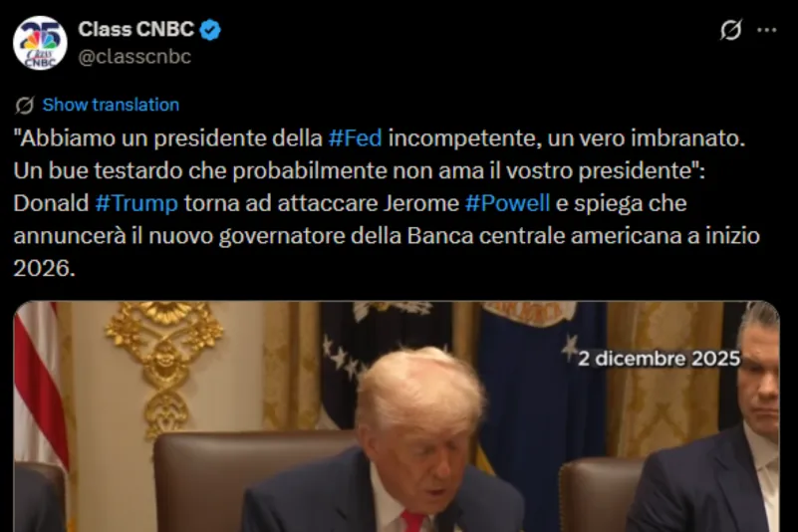This screenshot has width=798, height=532.
Task: Show translation of the post
Action: [x=111, y=105]
